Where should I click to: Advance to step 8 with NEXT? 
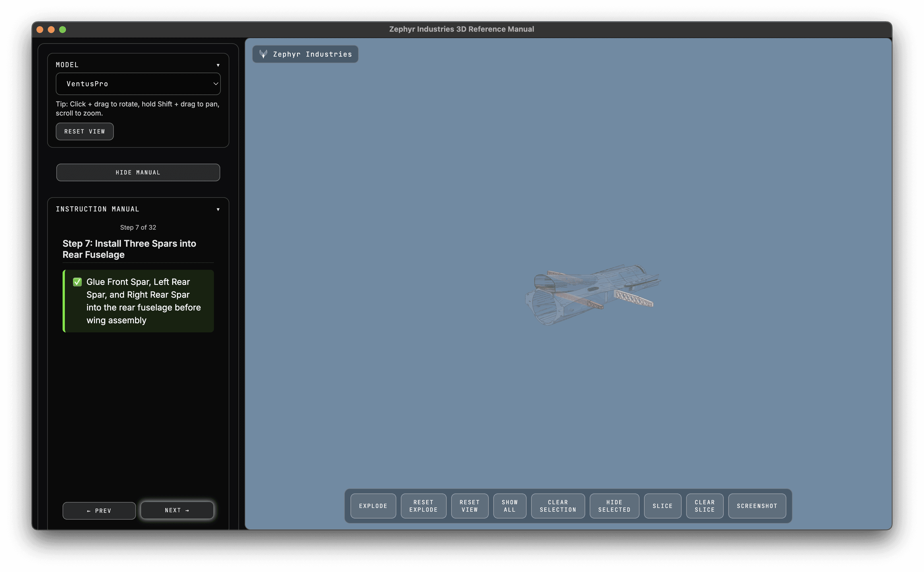point(177,510)
